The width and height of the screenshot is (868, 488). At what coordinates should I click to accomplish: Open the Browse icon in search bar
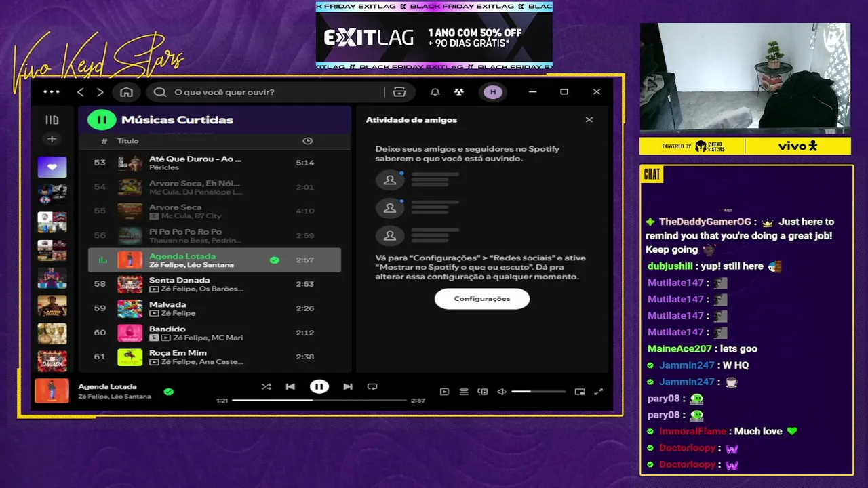pos(399,92)
